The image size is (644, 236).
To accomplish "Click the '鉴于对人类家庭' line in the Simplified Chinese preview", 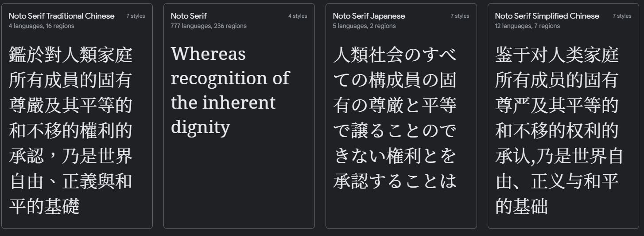I will pyautogui.click(x=557, y=55).
